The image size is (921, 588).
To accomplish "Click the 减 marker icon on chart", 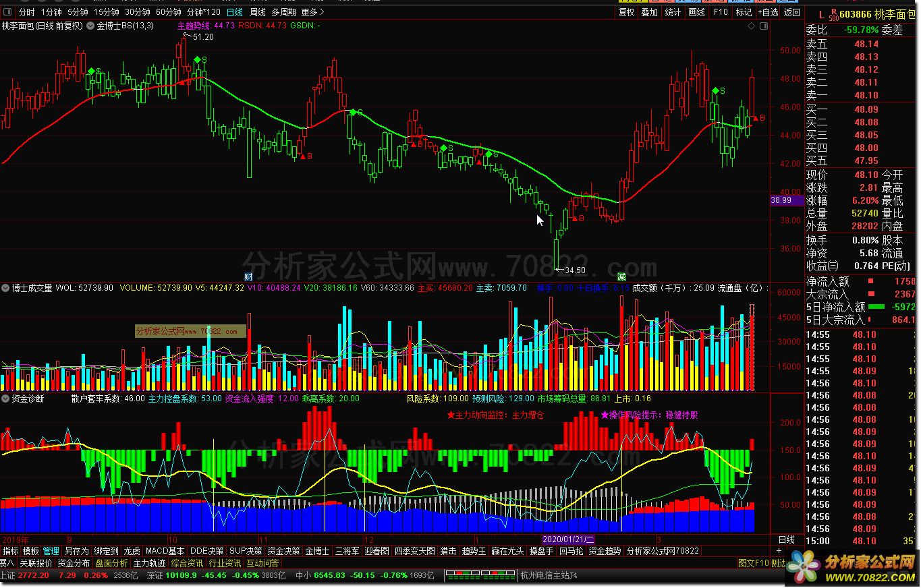I will coord(621,276).
